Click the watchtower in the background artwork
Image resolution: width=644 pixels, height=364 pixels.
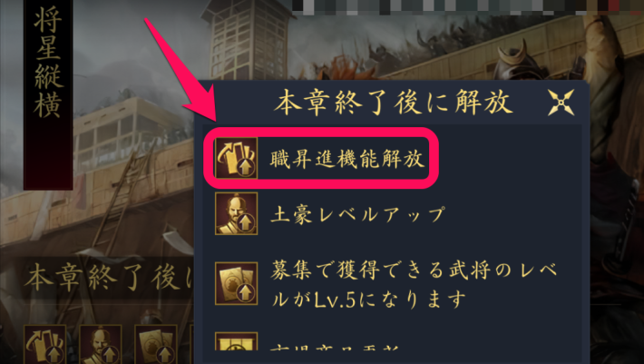248,40
